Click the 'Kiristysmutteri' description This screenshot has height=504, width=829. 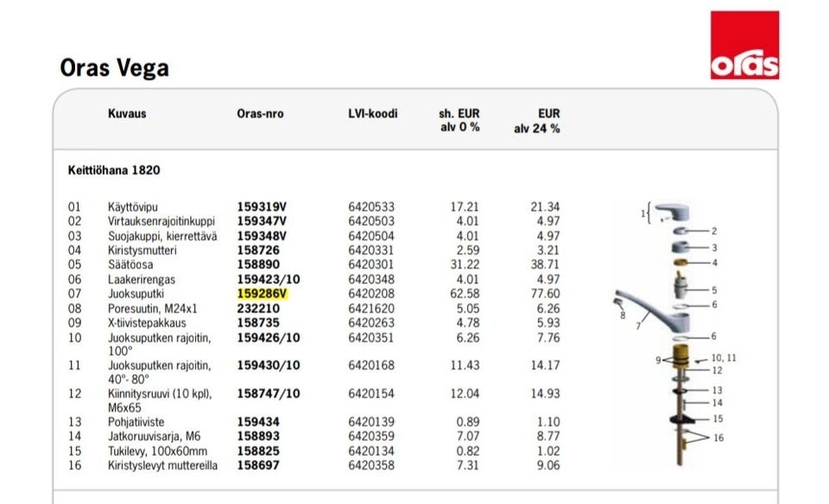click(x=142, y=250)
